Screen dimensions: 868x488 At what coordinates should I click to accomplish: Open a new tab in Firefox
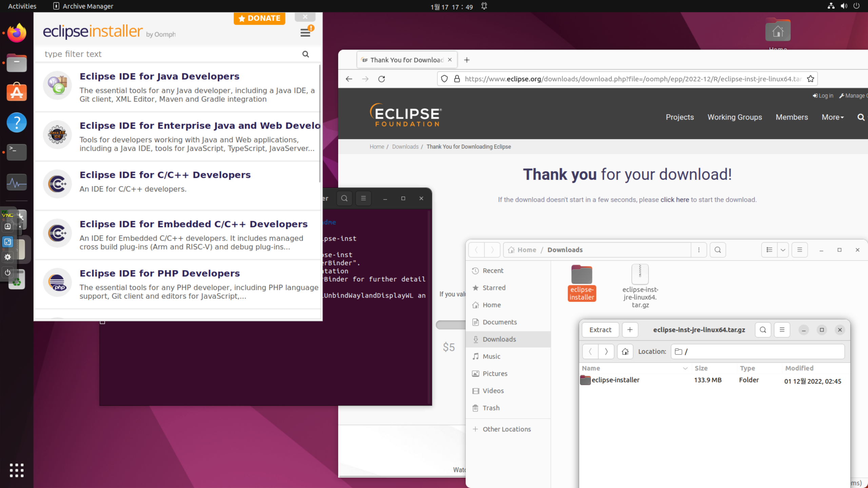467,60
